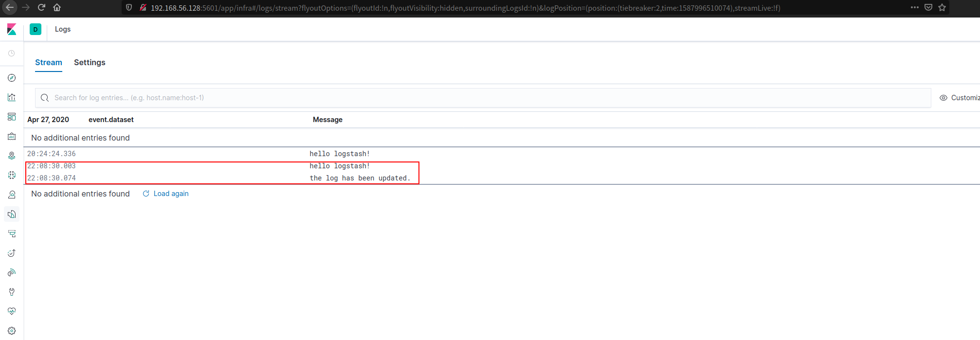Click 'hello logstash!' in the 20:24:24.336 row
The image size is (980, 340).
(340, 154)
